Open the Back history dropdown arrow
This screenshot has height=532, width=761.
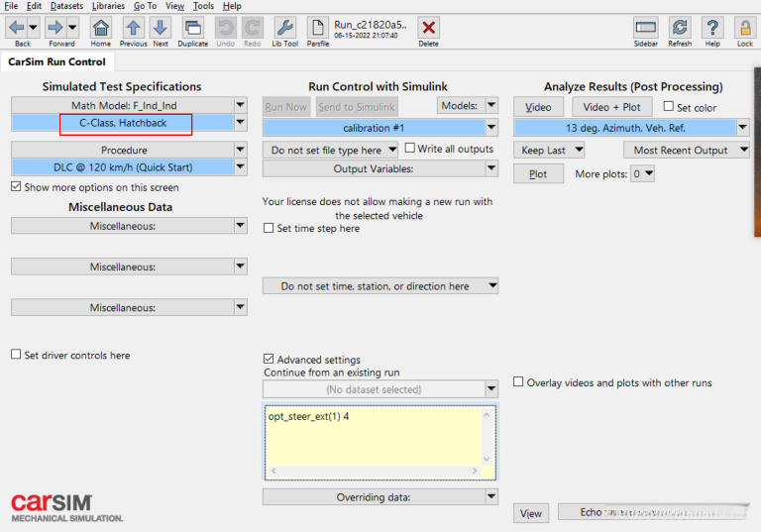point(33,28)
